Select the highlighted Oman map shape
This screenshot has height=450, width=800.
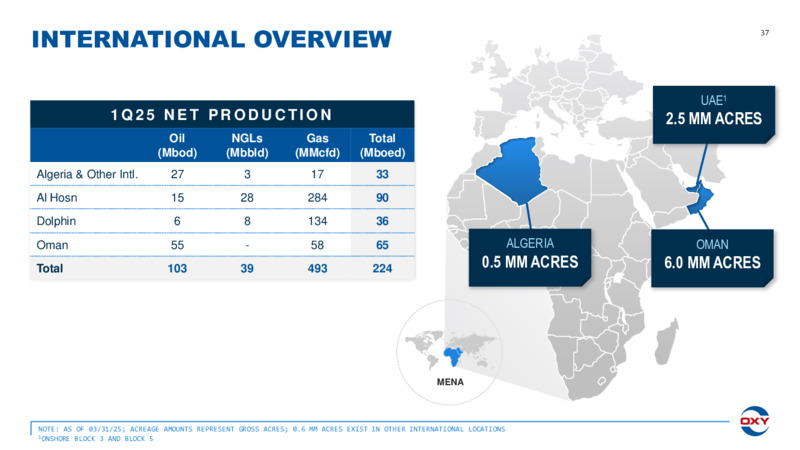[699, 197]
